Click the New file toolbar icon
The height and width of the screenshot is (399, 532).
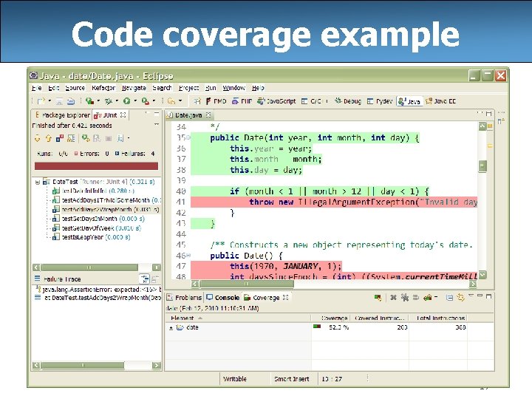[41, 100]
